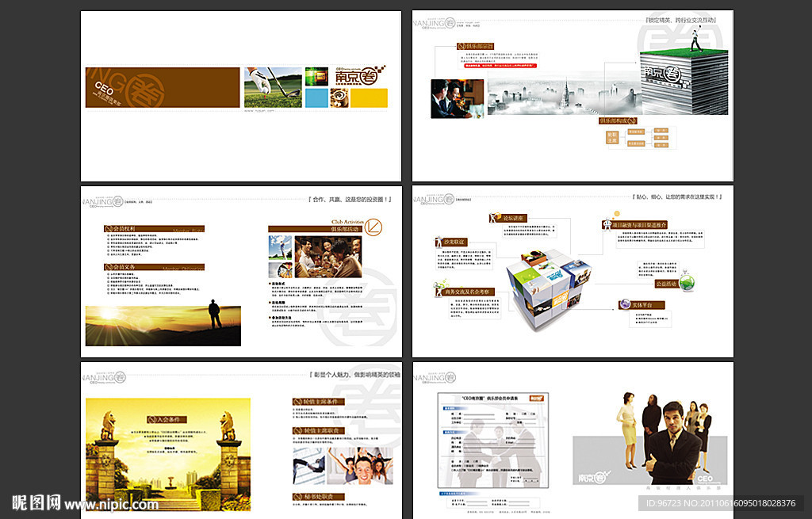The width and height of the screenshot is (812, 519).
Task: Click the purple sphere icon beside 实体平台
Action: pos(625,305)
